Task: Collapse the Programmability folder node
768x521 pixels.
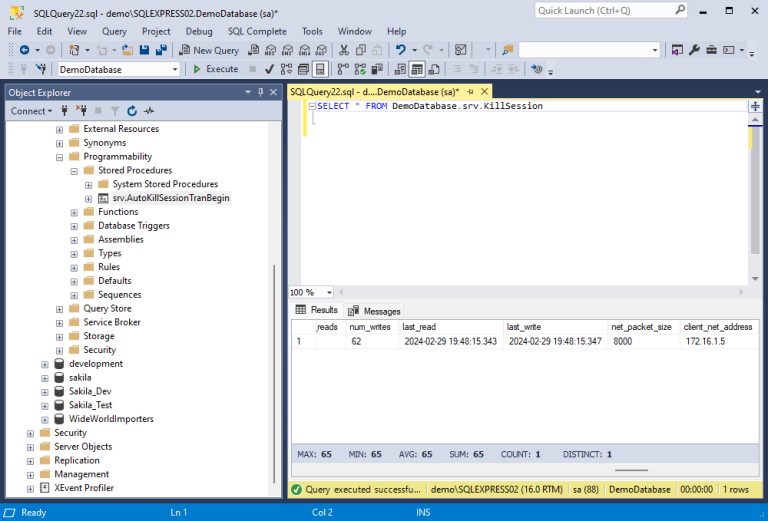Action: (x=60, y=157)
